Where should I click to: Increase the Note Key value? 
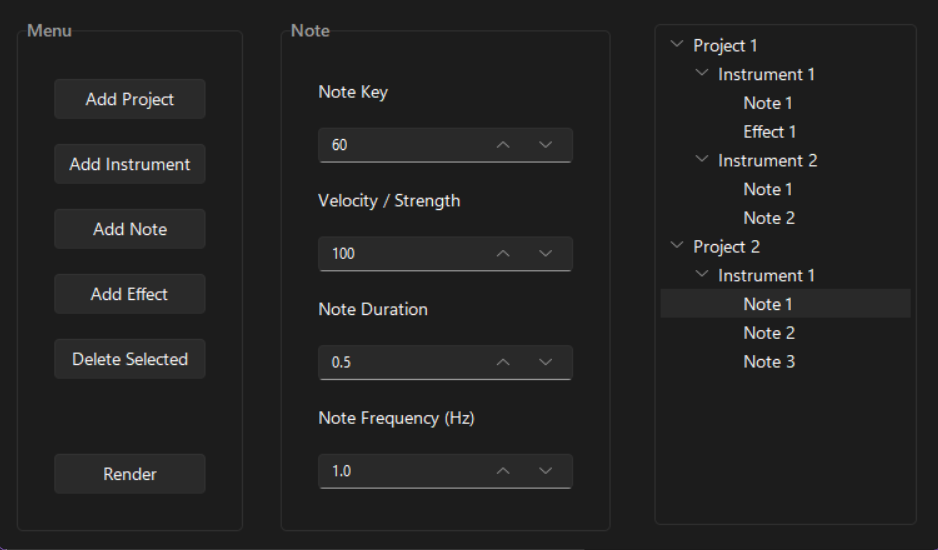504,145
